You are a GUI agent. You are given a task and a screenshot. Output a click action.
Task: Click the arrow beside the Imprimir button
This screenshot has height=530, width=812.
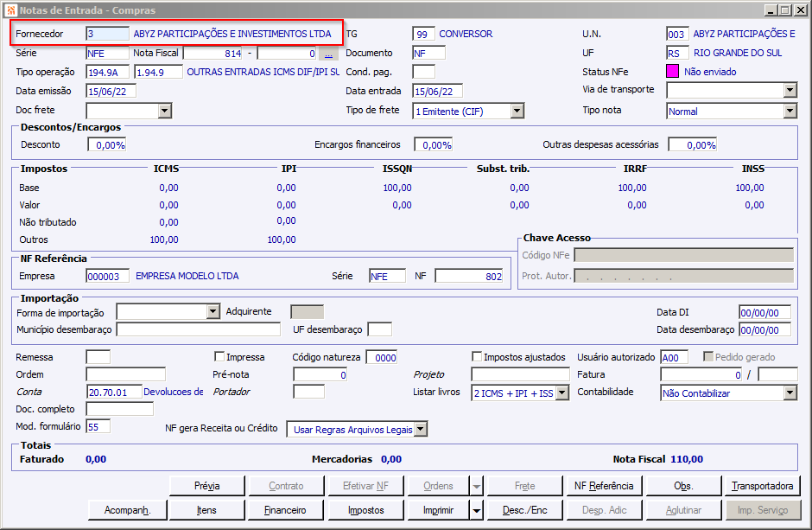pyautogui.click(x=476, y=510)
